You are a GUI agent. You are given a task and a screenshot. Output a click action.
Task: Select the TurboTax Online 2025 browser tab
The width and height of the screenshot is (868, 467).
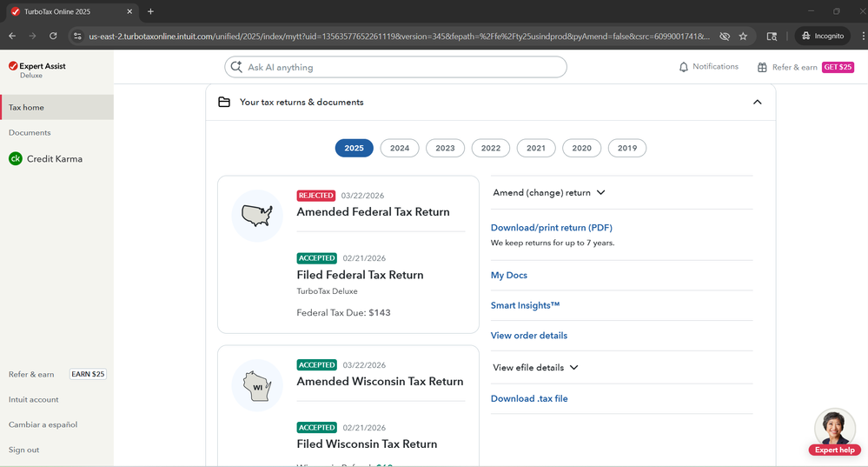(71, 11)
